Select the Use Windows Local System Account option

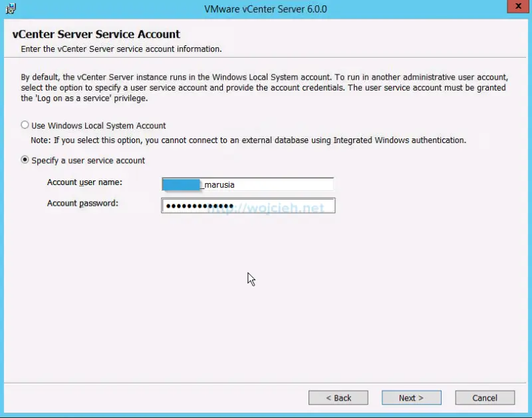[x=25, y=125]
